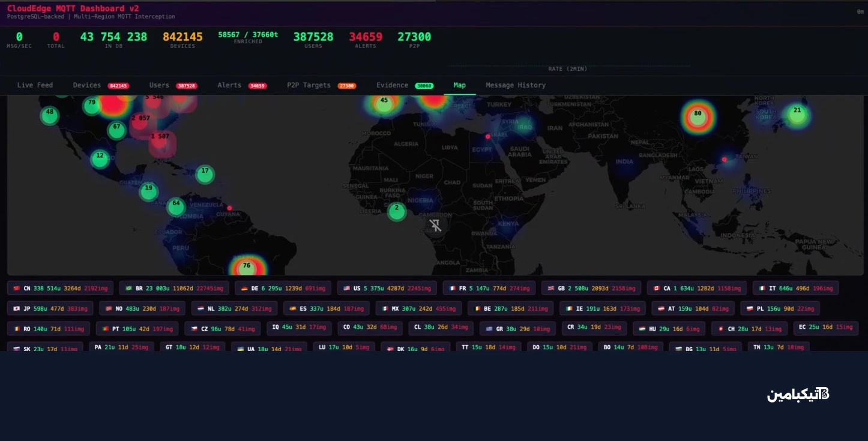This screenshot has width=868, height=441.
Task: Open the cluster marker labeled 45
Action: [384, 103]
